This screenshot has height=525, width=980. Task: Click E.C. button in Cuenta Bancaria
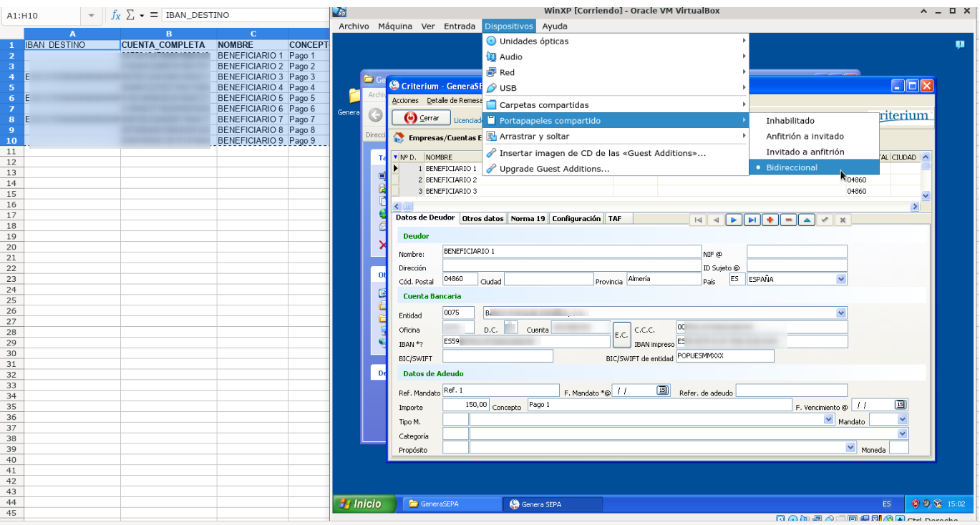(621, 335)
